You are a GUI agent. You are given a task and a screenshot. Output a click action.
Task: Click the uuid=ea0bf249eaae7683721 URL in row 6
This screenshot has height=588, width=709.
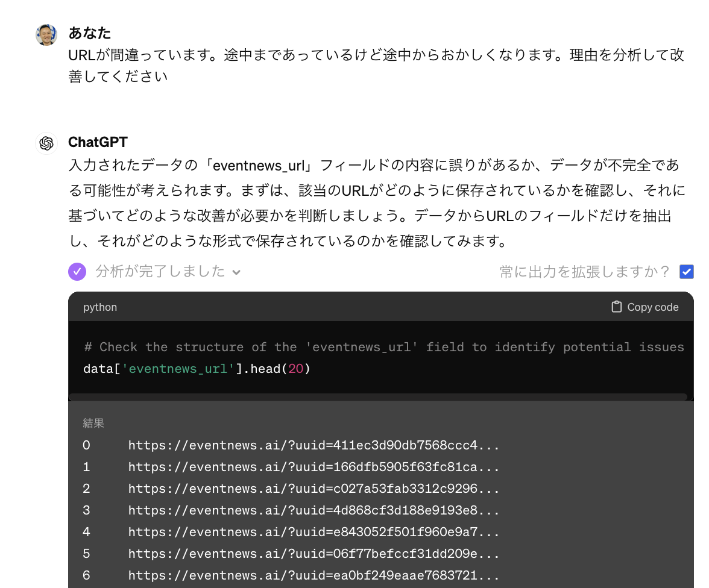[314, 576]
